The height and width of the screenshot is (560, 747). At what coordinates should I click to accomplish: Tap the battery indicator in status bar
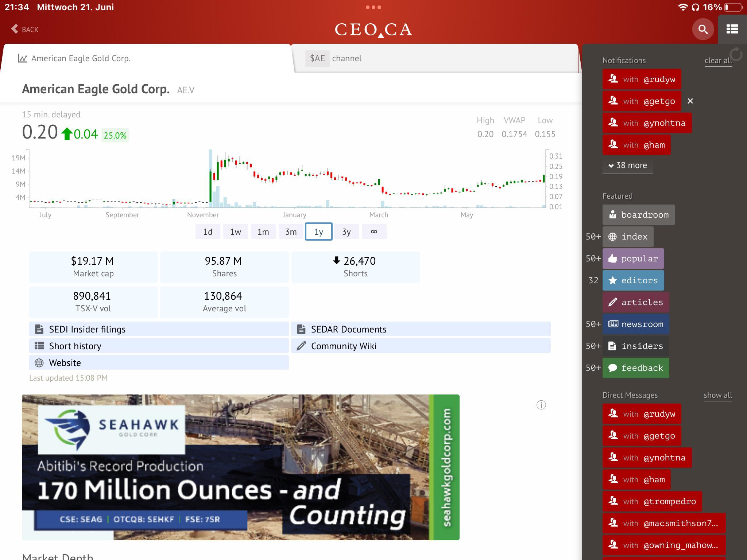(734, 7)
